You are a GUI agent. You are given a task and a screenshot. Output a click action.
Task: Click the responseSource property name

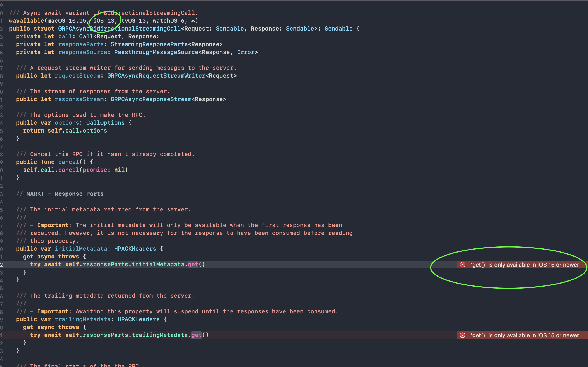(x=83, y=52)
